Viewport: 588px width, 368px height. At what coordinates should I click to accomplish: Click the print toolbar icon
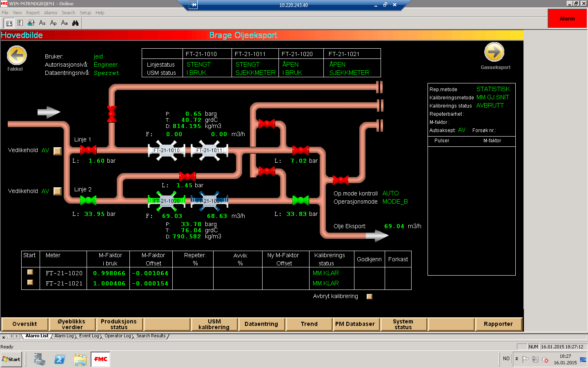pos(31,23)
